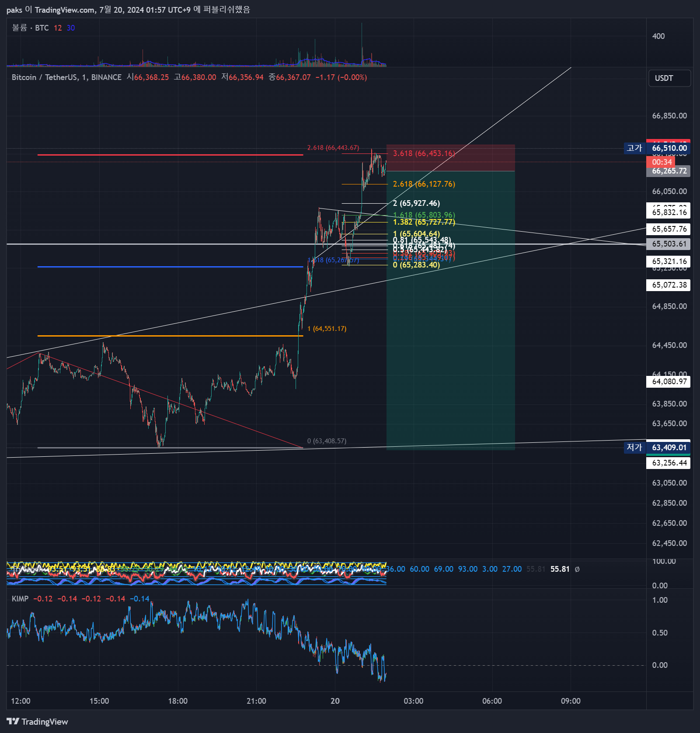The width and height of the screenshot is (700, 733).
Task: Click the 66,850.00 price scale tick
Action: click(669, 116)
